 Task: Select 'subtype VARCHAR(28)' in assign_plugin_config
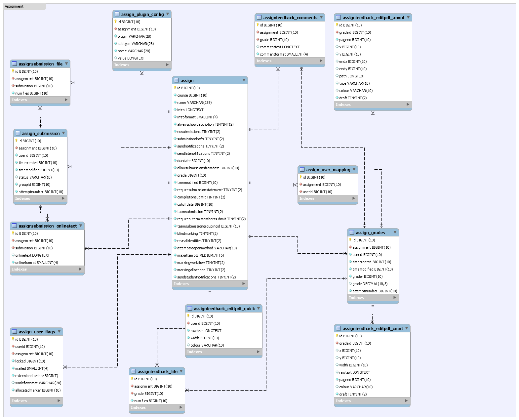pos(142,44)
